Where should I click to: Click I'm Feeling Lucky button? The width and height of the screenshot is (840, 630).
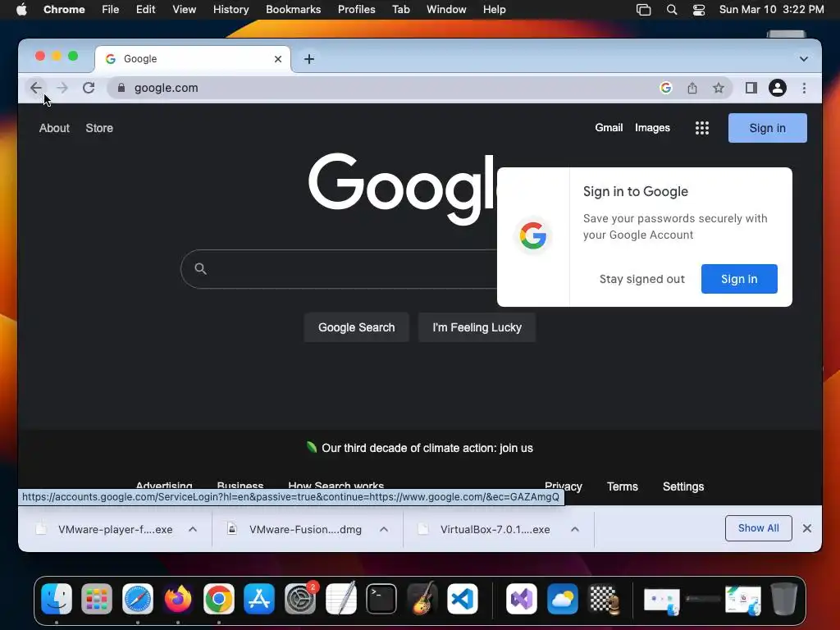(477, 327)
